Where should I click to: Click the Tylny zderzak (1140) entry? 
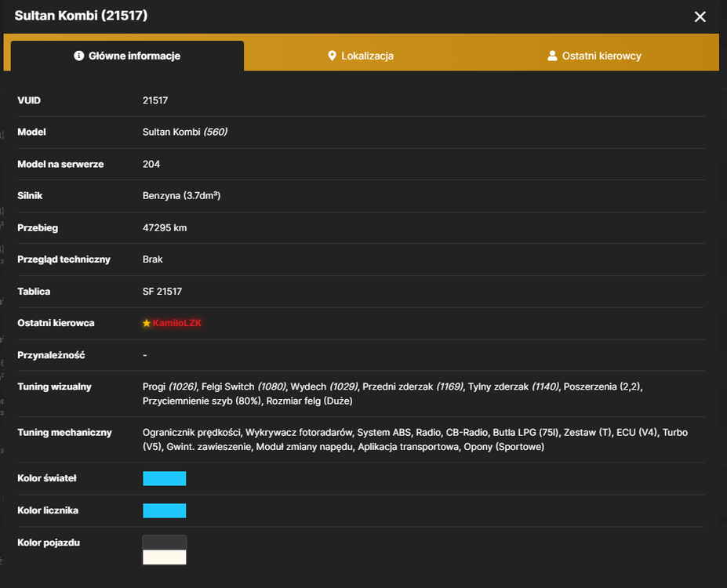[x=513, y=387]
